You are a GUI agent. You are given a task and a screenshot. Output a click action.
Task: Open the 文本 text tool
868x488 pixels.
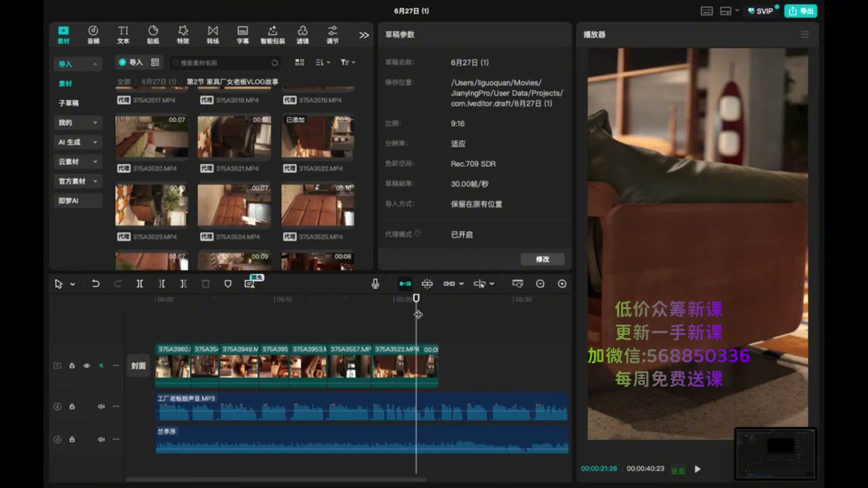123,35
